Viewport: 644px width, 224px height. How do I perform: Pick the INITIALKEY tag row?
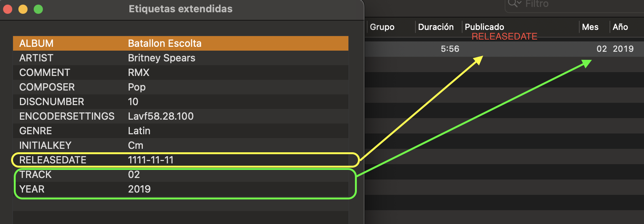[180, 145]
